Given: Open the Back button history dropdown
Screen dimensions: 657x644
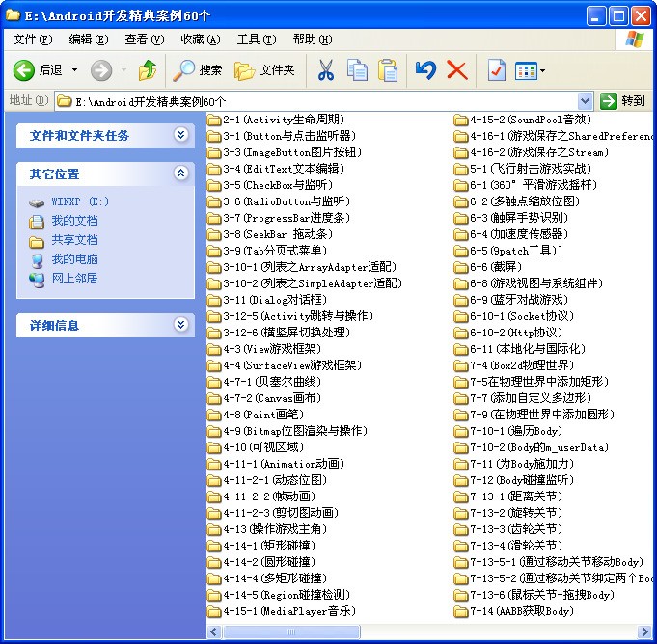Looking at the screenshot, I should tap(74, 70).
